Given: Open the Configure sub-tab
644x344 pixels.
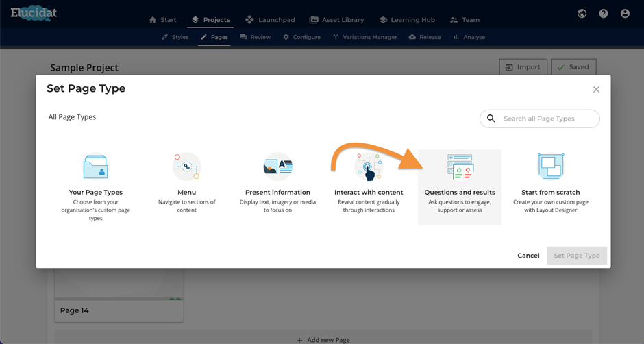Looking at the screenshot, I should point(301,37).
